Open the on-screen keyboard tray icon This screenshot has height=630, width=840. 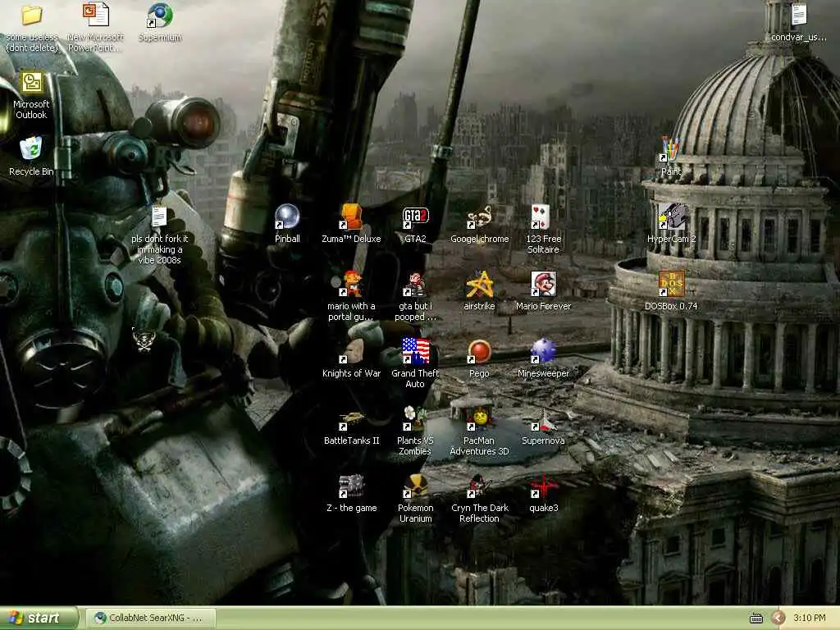pyautogui.click(x=756, y=619)
